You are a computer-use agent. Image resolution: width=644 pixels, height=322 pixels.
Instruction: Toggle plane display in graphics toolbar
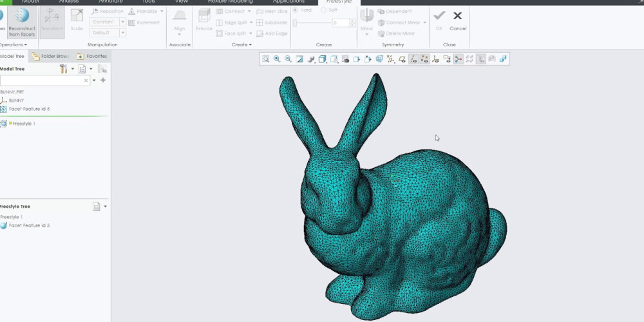coord(402,59)
